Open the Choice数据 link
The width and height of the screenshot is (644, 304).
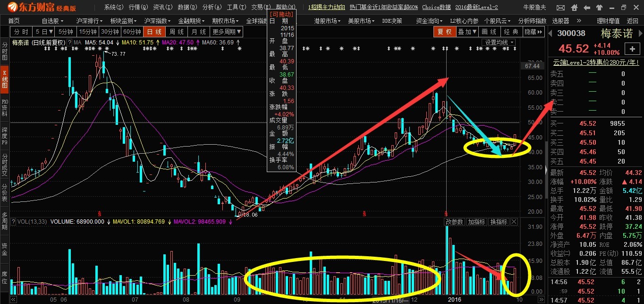[x=436, y=7]
